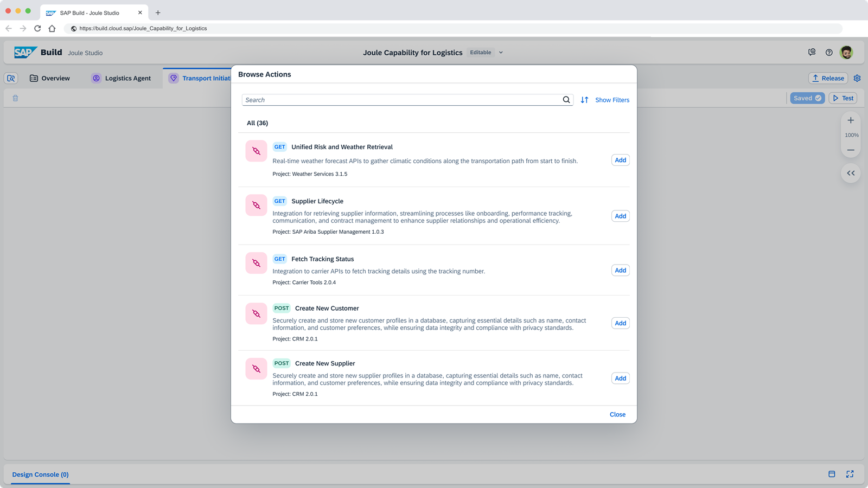The width and height of the screenshot is (868, 488).
Task: Open a new browser tab
Action: pyautogui.click(x=158, y=12)
